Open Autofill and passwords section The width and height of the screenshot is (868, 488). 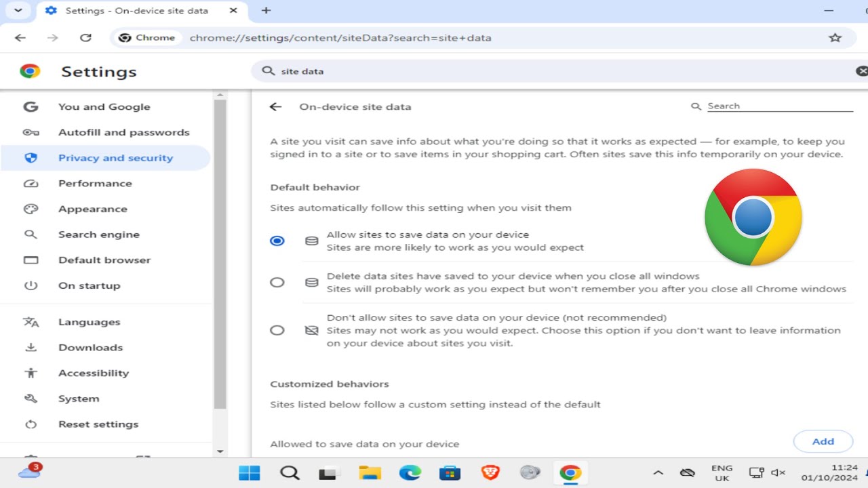coord(104,132)
